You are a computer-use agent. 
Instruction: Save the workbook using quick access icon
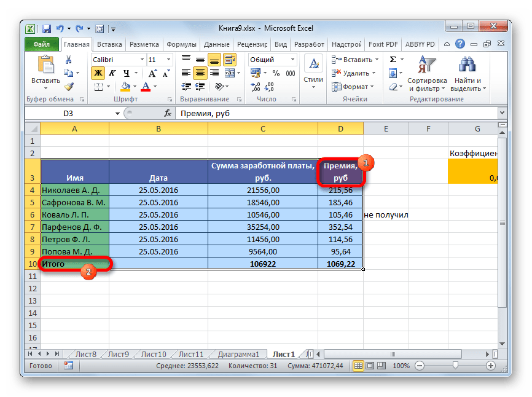(47, 28)
